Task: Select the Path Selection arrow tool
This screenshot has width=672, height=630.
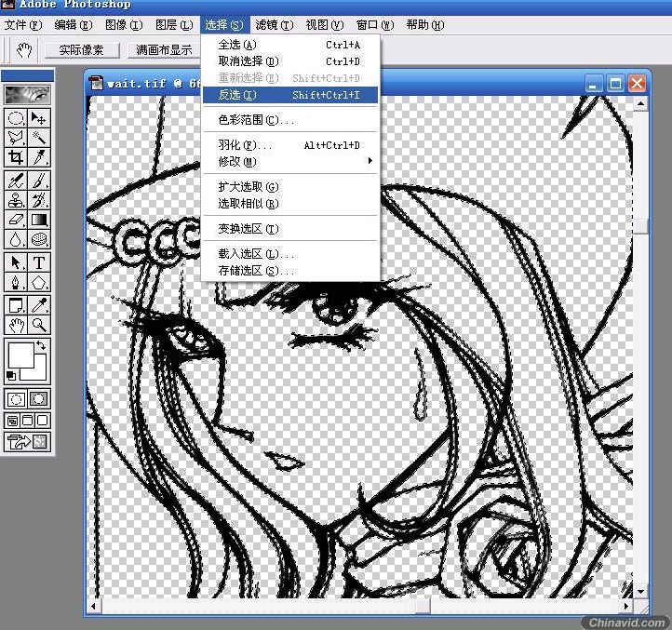Action: tap(16, 262)
